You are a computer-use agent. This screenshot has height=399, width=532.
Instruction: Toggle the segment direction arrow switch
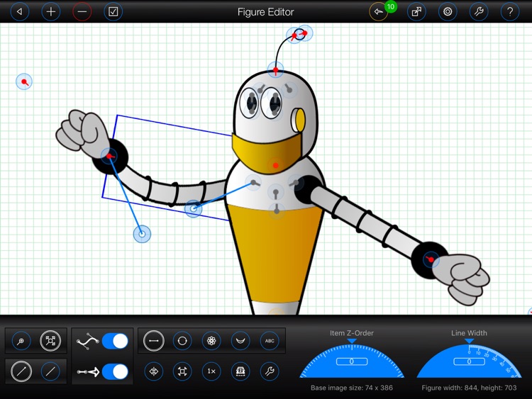(115, 372)
